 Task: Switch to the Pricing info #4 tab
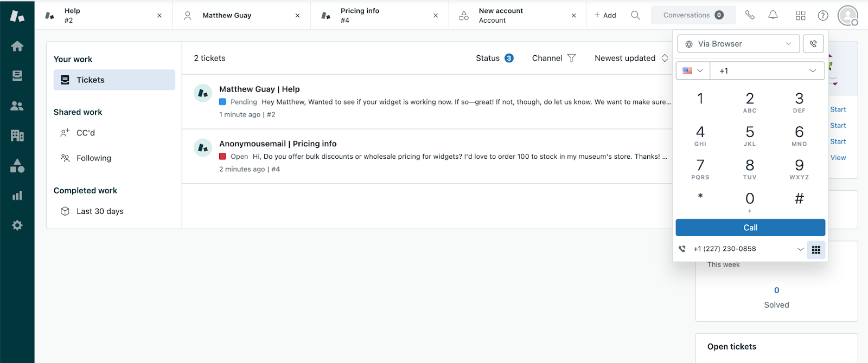pos(380,15)
